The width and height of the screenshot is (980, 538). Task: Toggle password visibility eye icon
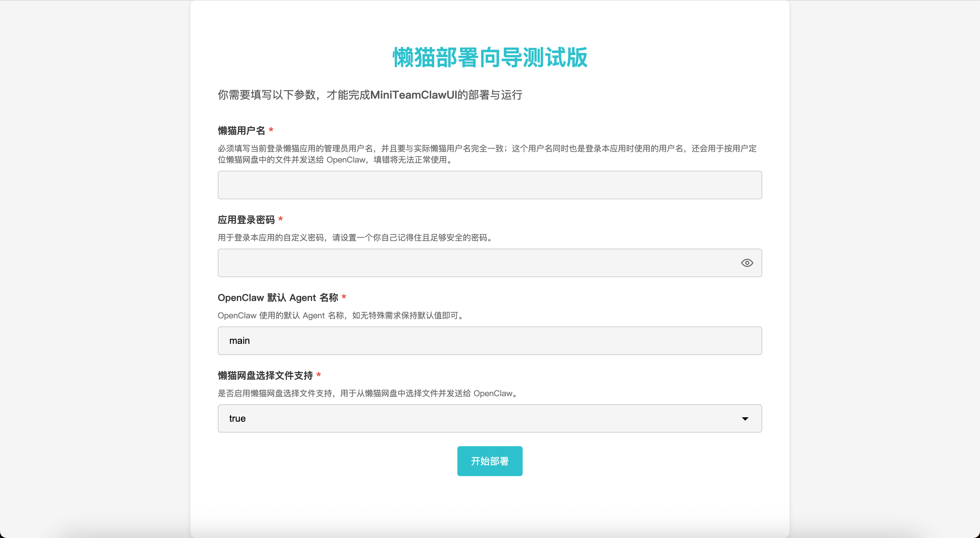(747, 263)
